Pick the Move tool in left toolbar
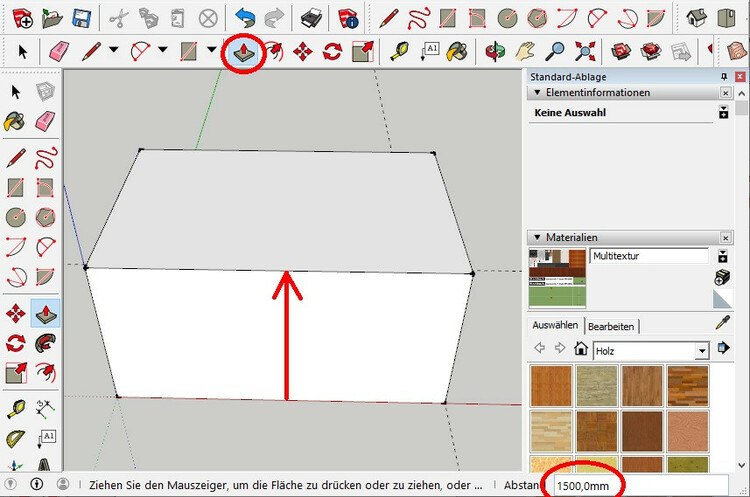 (16, 314)
